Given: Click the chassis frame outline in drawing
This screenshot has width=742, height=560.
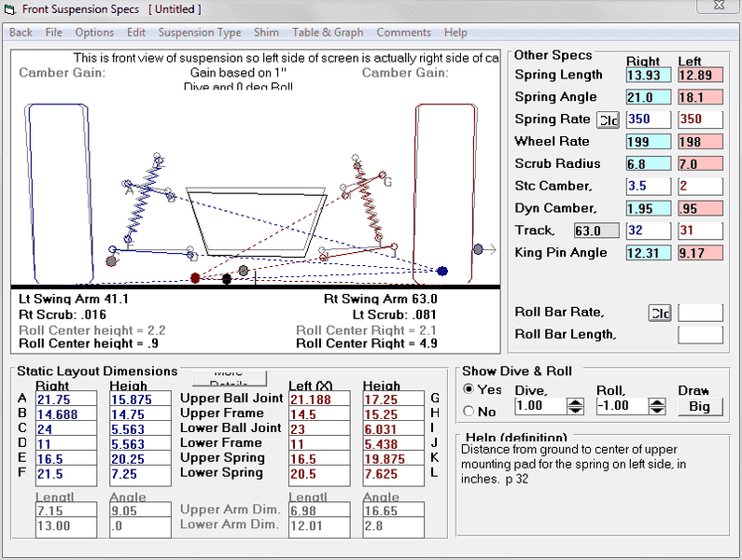Looking at the screenshot, I should coord(256,222).
